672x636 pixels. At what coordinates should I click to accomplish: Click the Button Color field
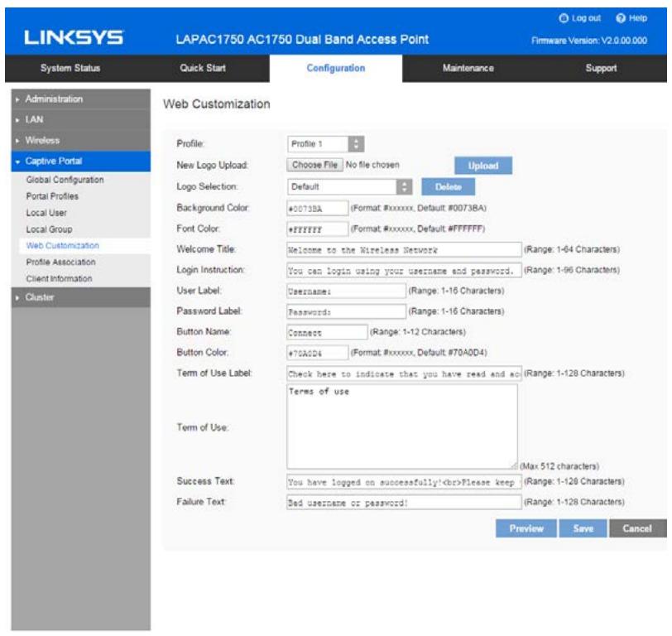(x=318, y=353)
